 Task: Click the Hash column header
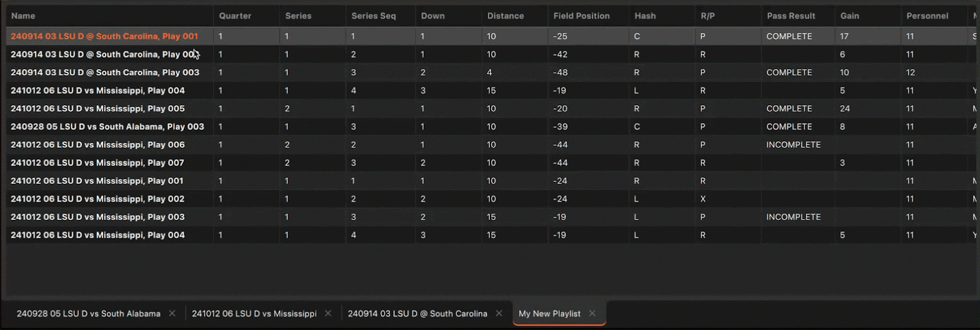click(645, 16)
